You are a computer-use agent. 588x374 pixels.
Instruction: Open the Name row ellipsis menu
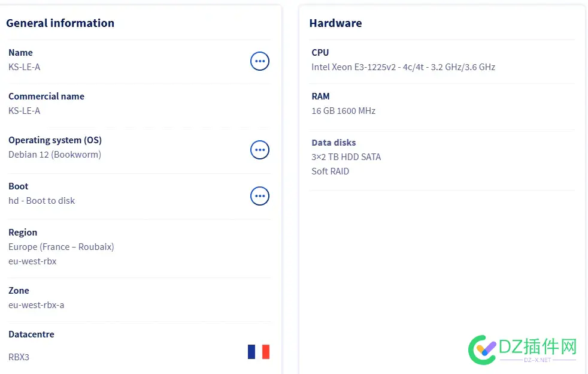point(259,61)
